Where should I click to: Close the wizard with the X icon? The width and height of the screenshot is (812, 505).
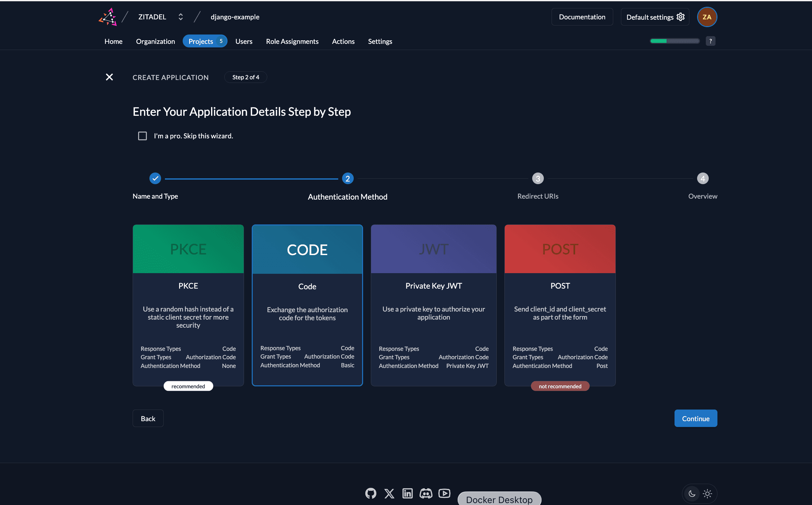coord(109,77)
